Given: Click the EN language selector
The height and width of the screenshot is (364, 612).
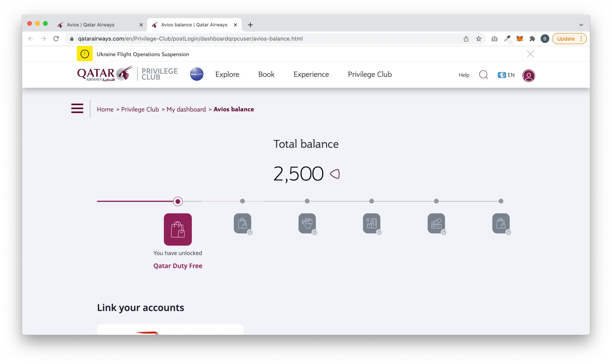Looking at the screenshot, I should pos(506,75).
